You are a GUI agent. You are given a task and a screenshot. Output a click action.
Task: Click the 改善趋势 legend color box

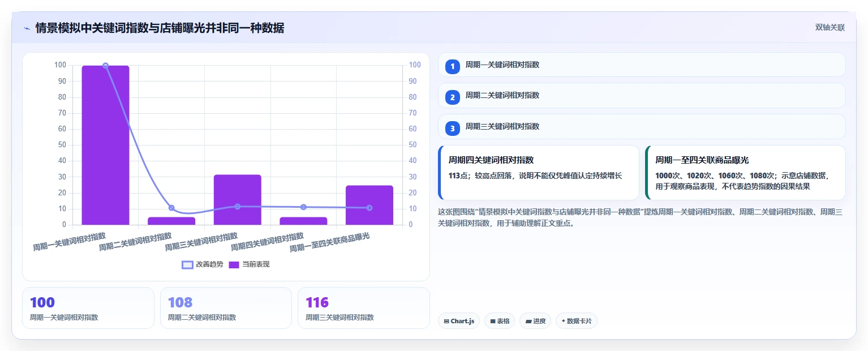187,264
